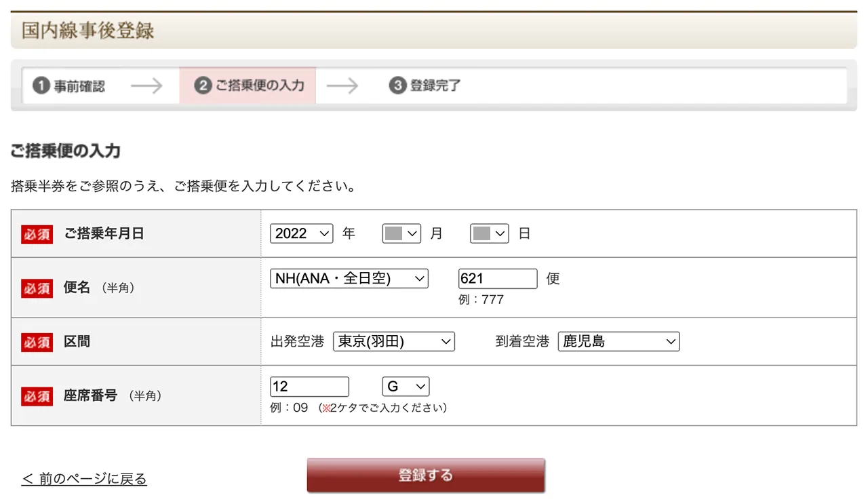
Task: Click the seat number field containing 12
Action: click(309, 387)
